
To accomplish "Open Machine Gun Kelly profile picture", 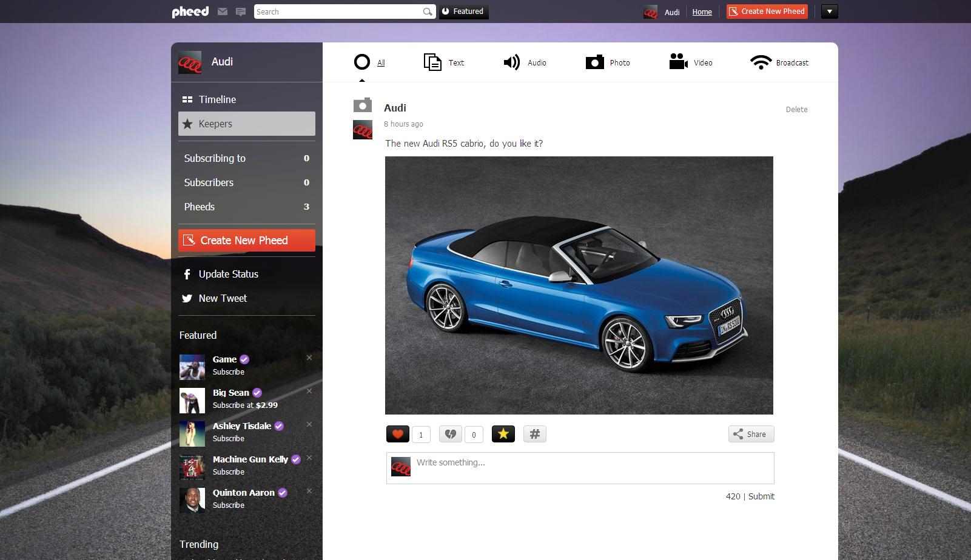I will [x=192, y=467].
